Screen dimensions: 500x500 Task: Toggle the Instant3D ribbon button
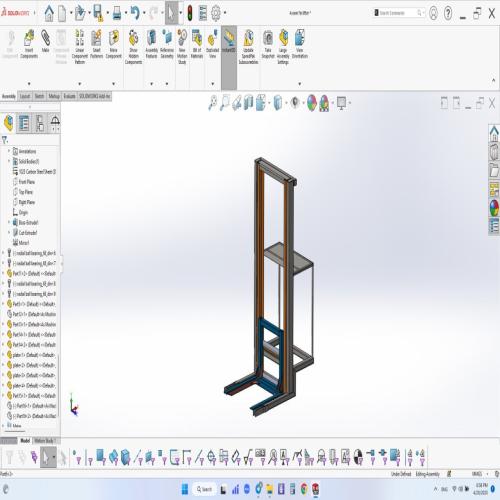point(229,57)
